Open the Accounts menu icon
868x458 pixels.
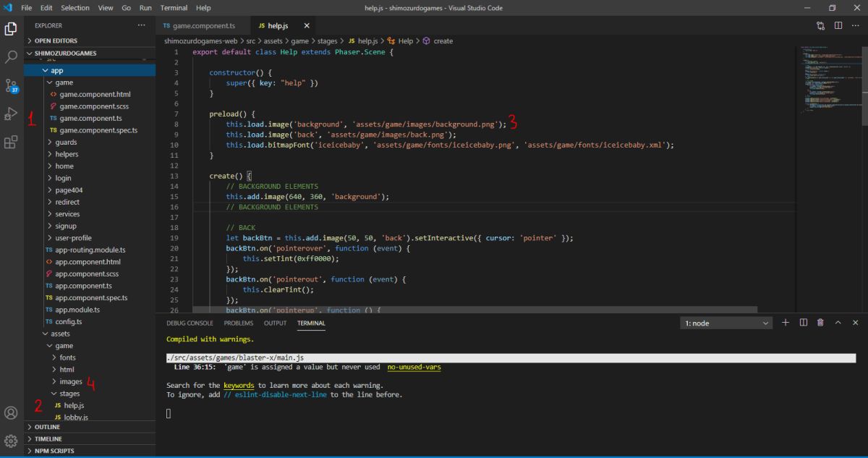pos(11,413)
